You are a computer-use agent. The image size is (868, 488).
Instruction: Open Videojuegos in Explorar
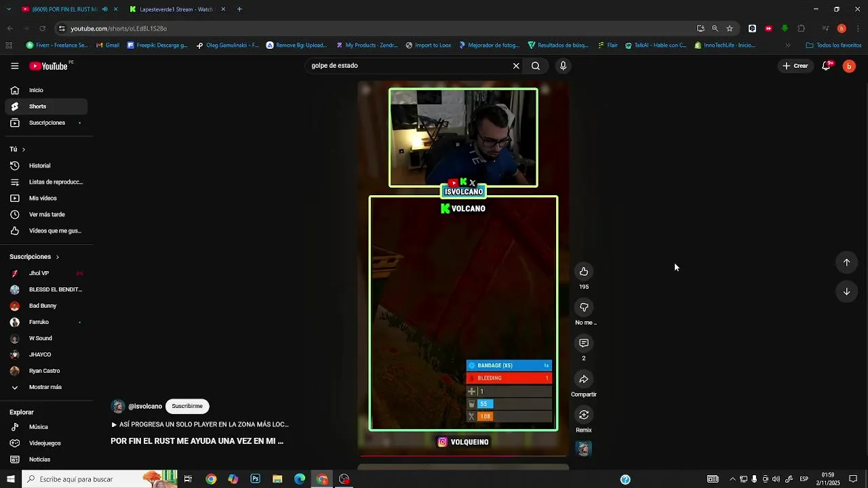coord(46,443)
